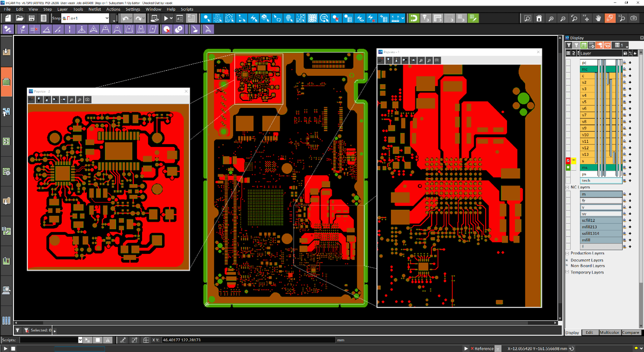
Task: Click the yellow color swatch for layer s
Action: click(x=574, y=161)
